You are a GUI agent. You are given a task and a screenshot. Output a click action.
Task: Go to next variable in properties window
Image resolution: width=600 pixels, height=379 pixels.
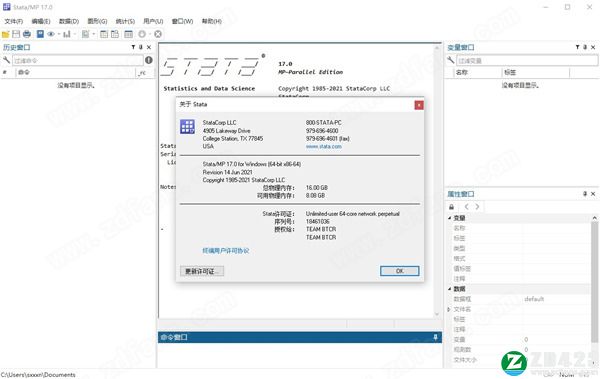477,207
